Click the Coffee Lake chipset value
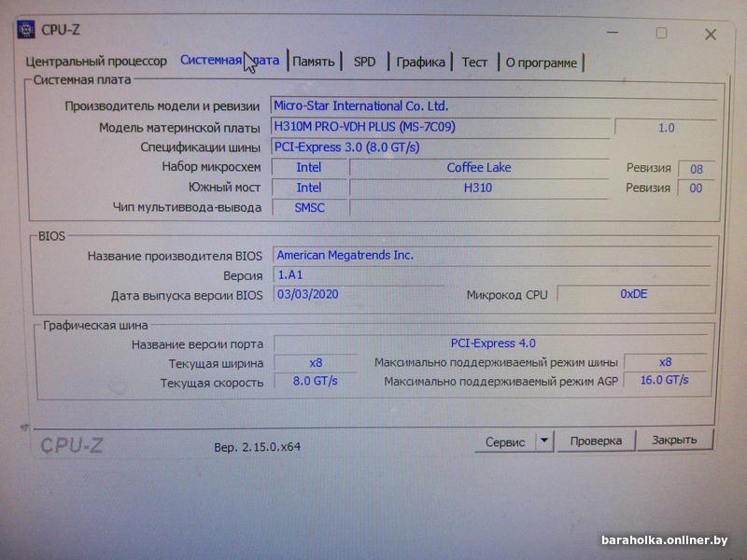Viewport: 747px width, 560px height. (479, 168)
